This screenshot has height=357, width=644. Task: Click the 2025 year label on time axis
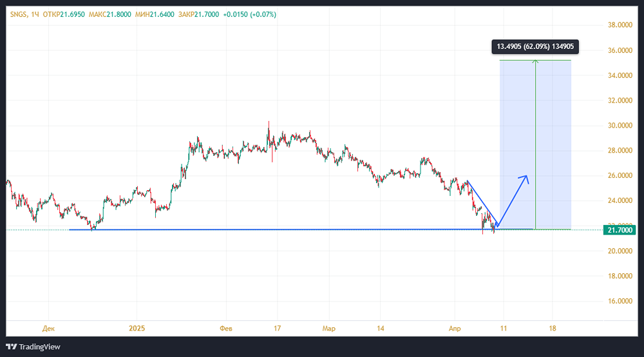pos(137,329)
